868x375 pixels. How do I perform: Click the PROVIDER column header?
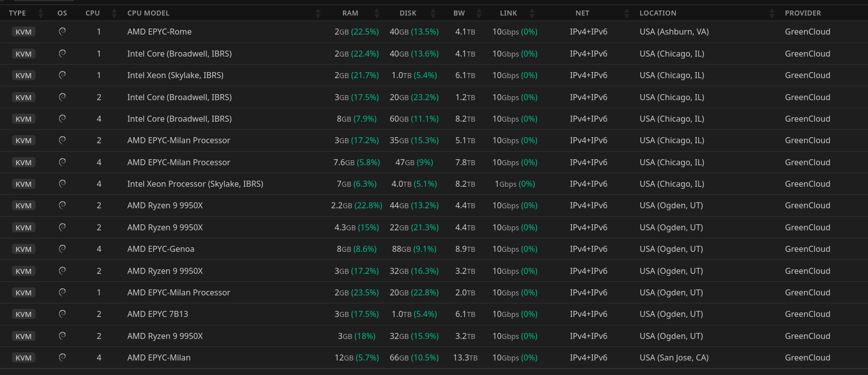(802, 13)
